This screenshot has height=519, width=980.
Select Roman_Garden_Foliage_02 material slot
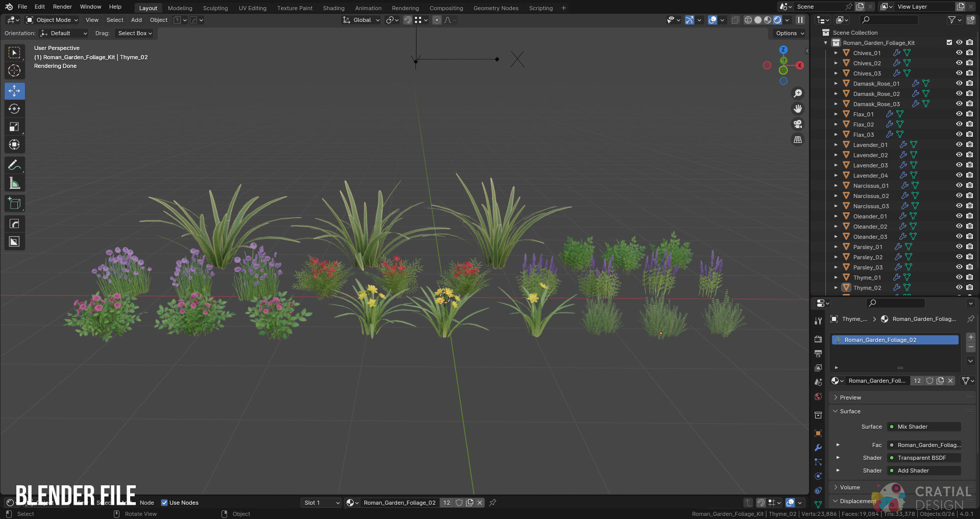(x=895, y=340)
